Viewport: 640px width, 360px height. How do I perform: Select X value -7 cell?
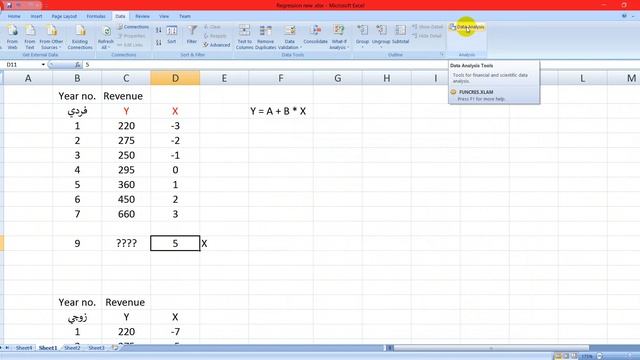175,331
